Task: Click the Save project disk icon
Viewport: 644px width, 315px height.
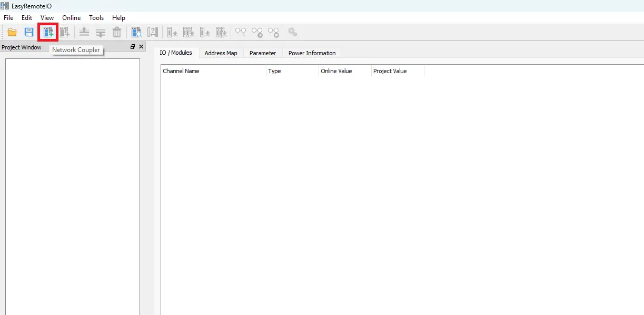Action: (x=29, y=32)
